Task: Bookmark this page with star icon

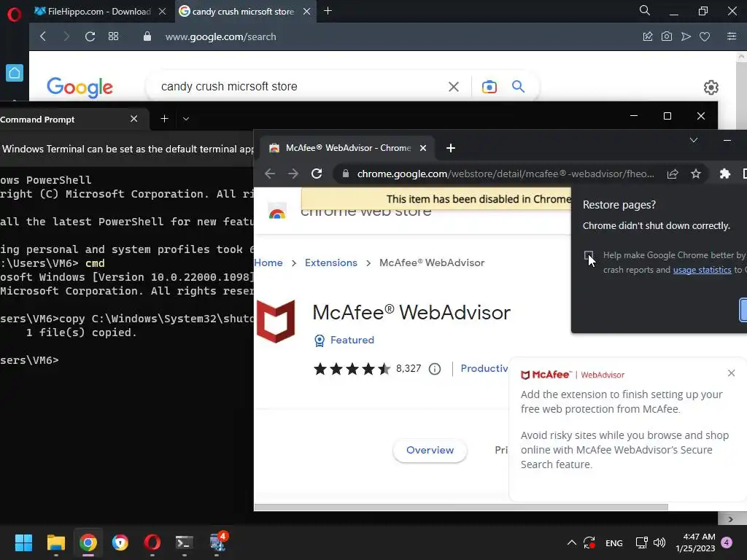Action: [x=696, y=174]
